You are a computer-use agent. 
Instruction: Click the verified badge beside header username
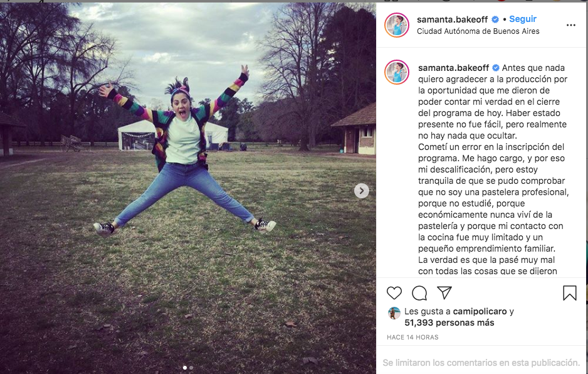pos(495,19)
